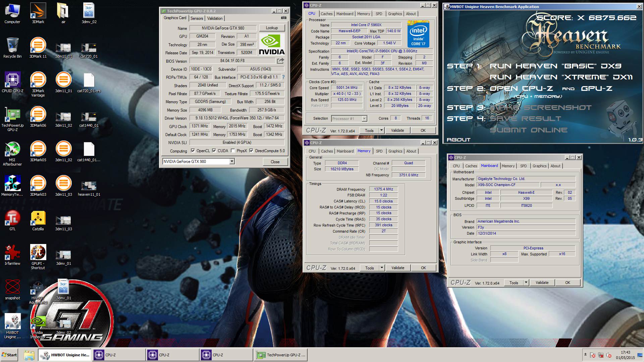Click the Bus Interface question mark icon
The height and width of the screenshot is (362, 644).
click(x=283, y=77)
